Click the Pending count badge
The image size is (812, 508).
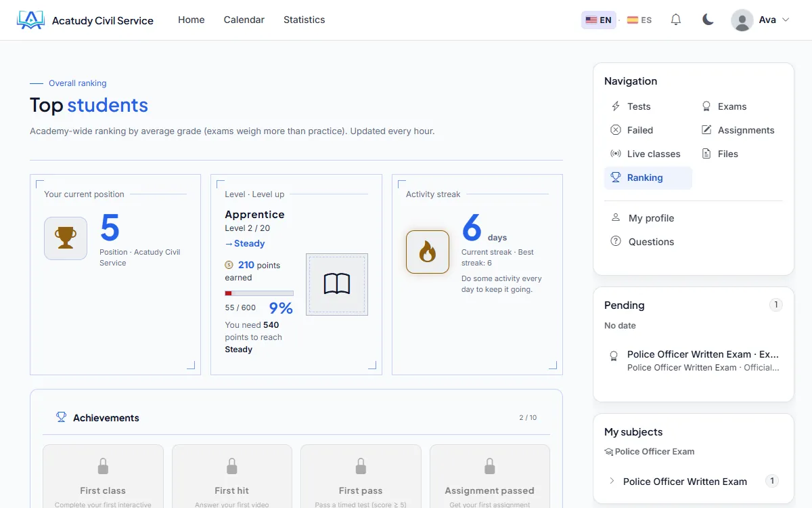coord(775,305)
